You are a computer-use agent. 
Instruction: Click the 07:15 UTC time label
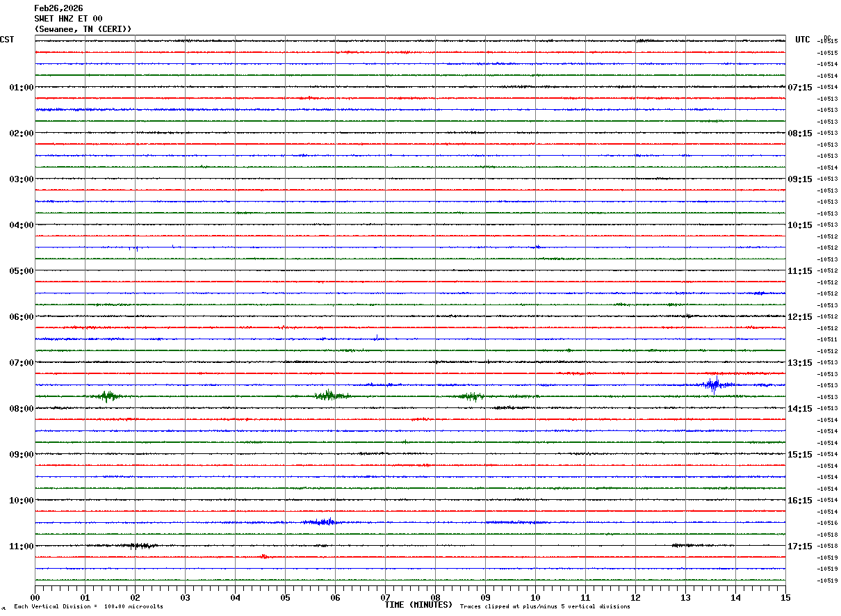pyautogui.click(x=799, y=88)
